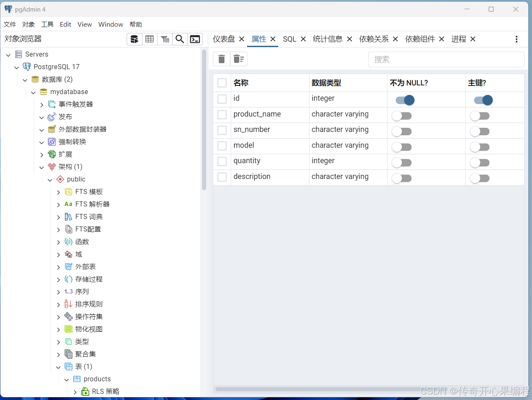Screen dimensions: 532x400
Task: Close the 进程 tab
Action: [473, 39]
